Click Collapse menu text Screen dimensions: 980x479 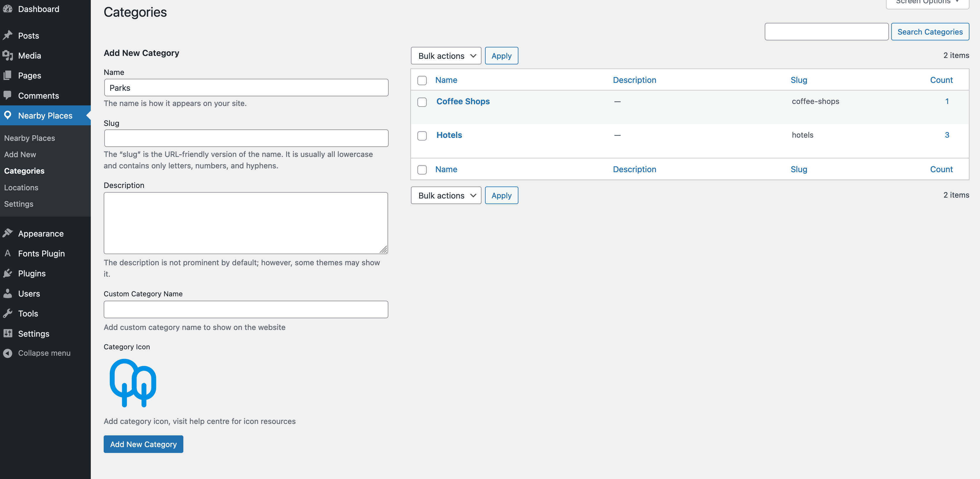[x=44, y=353]
